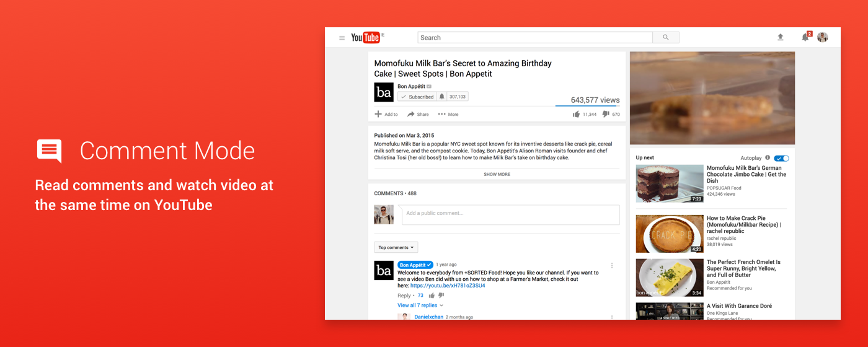This screenshot has height=347, width=868.
Task: Open A Visit With Garance Doré title
Action: coord(739,306)
